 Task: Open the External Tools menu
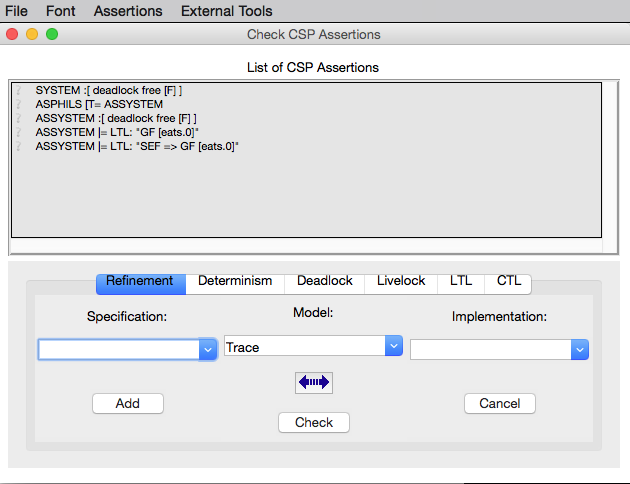226,11
